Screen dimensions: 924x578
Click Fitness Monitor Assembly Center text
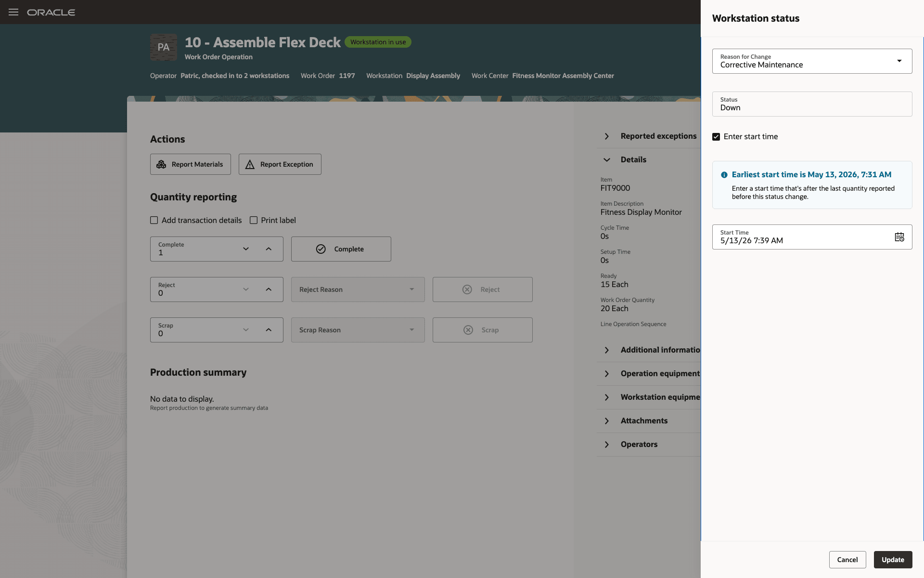(x=563, y=76)
